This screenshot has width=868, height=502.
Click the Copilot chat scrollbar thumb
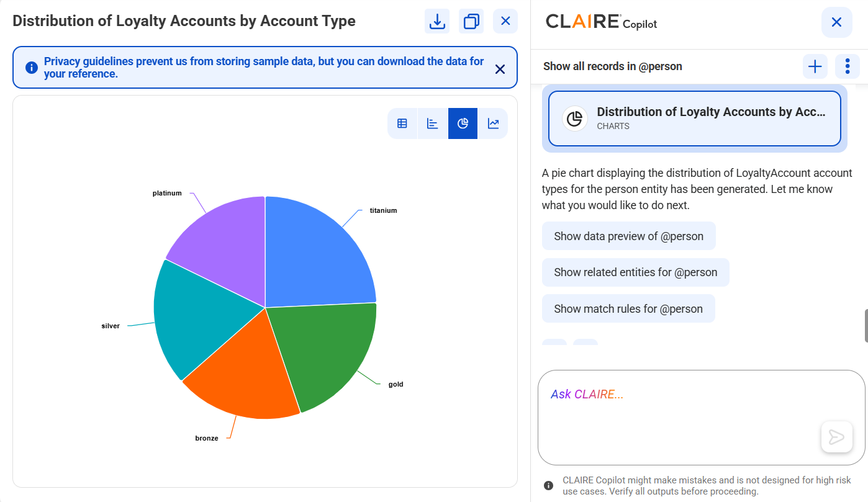866,325
